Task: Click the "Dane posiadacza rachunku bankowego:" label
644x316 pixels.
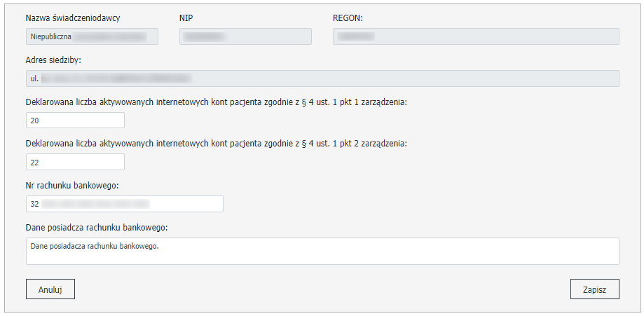Action: tap(97, 228)
